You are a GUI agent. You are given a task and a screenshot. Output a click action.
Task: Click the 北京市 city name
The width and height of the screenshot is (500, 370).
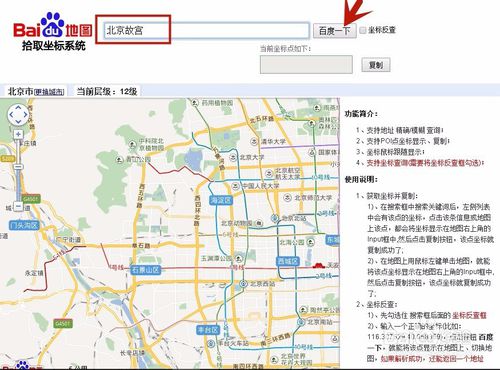(x=21, y=91)
